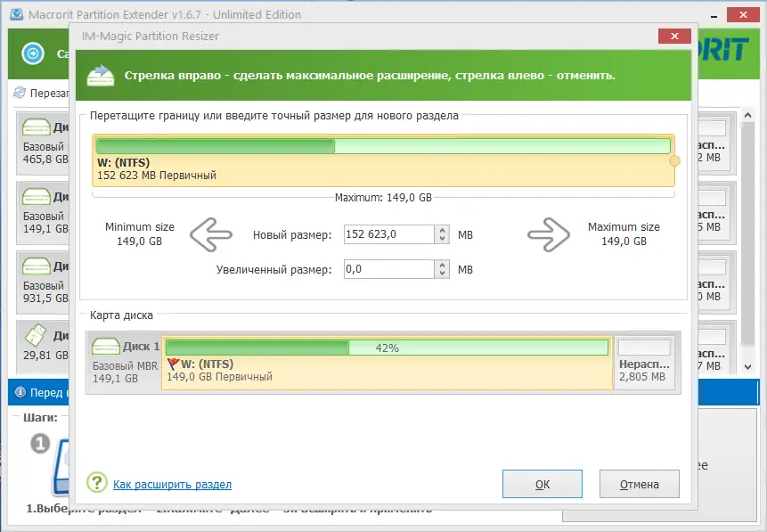Click the Minimum size 149,0 GB label

click(x=139, y=234)
